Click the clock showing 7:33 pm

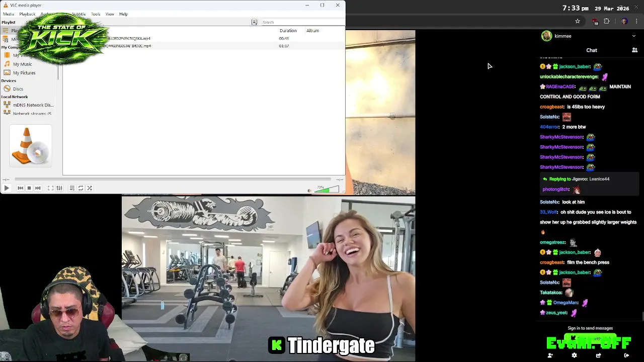pyautogui.click(x=576, y=8)
